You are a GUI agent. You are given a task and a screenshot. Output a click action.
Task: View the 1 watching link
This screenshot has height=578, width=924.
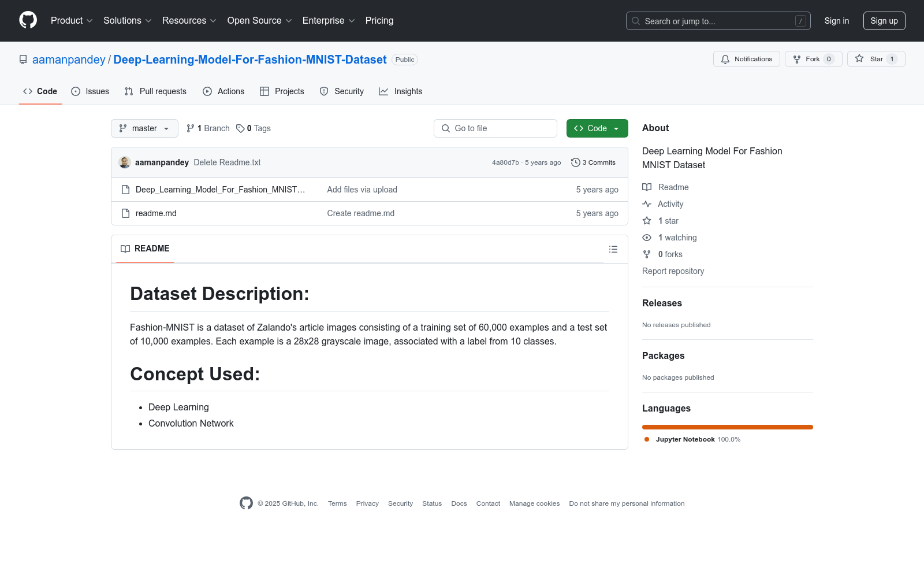coord(670,238)
